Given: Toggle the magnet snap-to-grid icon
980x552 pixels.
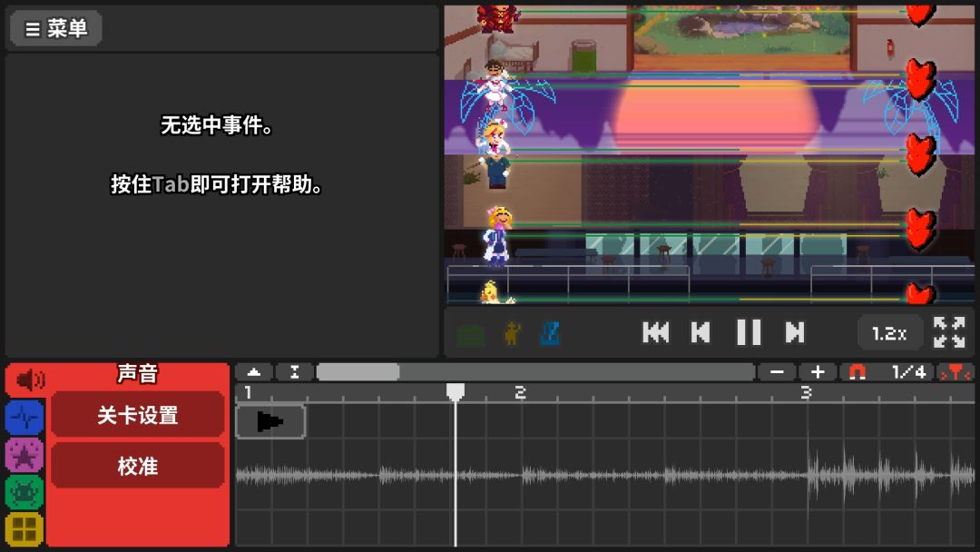Looking at the screenshot, I should point(857,372).
